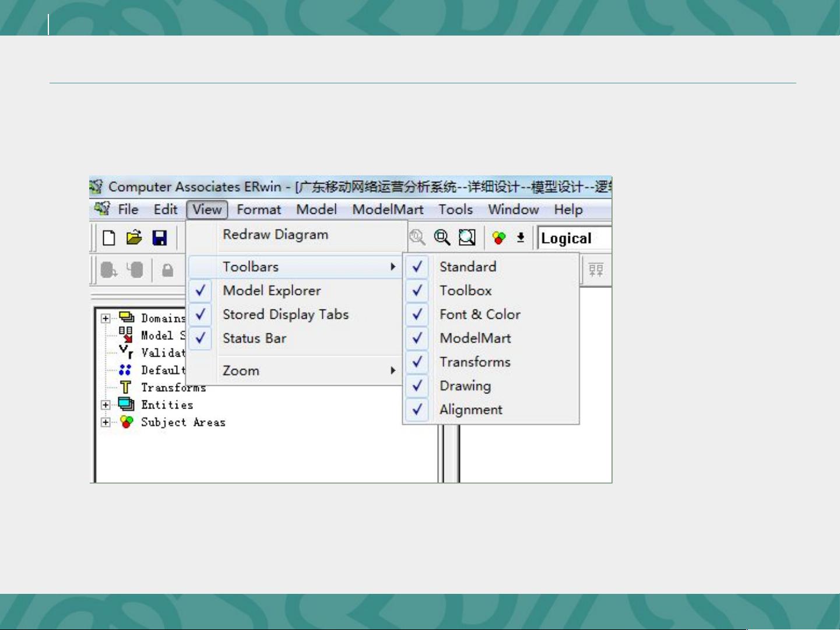Click the first greyed ModelMart database icon
Viewport: 840px width, 630px height.
(x=108, y=270)
